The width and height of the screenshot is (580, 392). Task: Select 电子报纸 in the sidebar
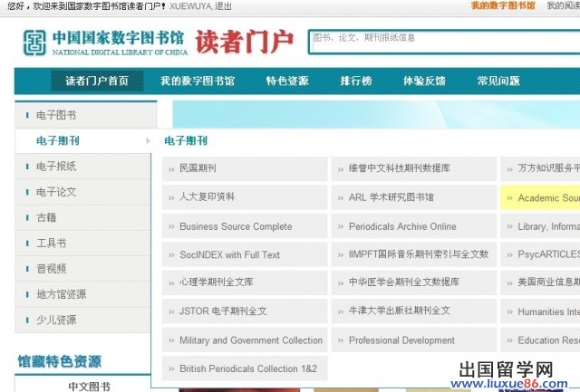coord(83,167)
